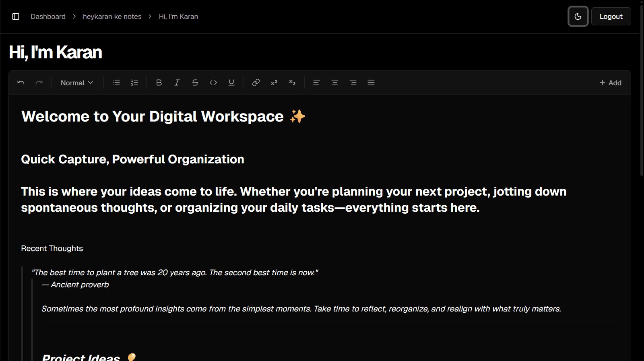Toggle the sidebar panel
The width and height of the screenshot is (644, 361).
(16, 17)
